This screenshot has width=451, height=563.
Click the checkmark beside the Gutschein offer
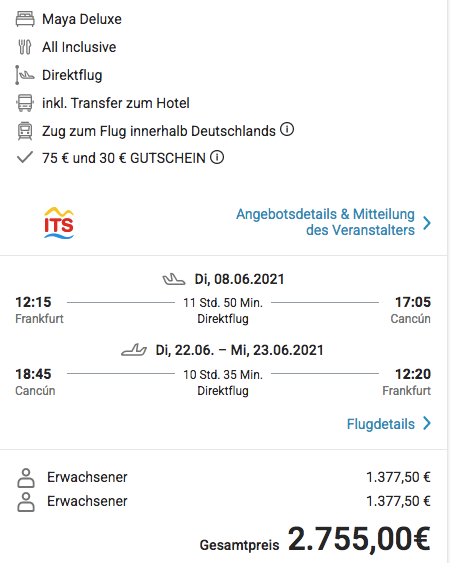pyautogui.click(x=25, y=157)
